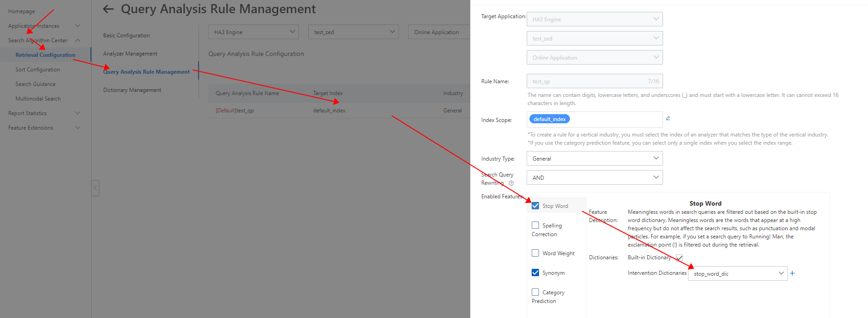Open the Search Query Rewriting AND dropdown
Image resolution: width=868 pixels, height=318 pixels.
click(x=594, y=177)
